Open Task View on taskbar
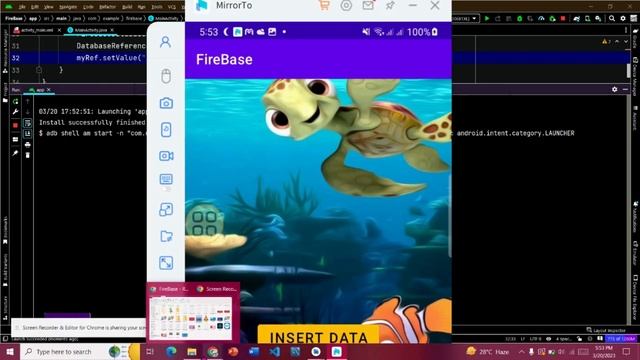640x360 pixels. pos(150,351)
